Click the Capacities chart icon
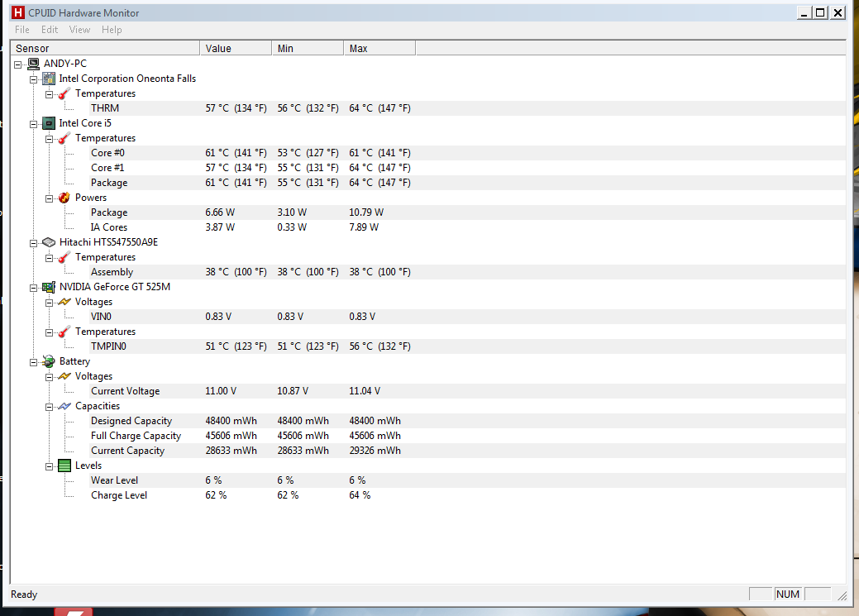The image size is (859, 616). (x=64, y=406)
